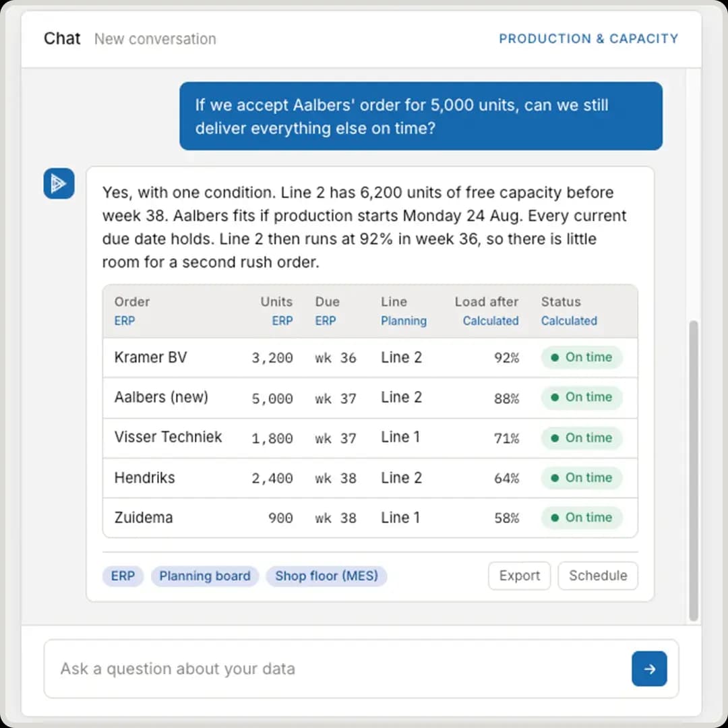Click the New conversation label
728x728 pixels.
(155, 39)
